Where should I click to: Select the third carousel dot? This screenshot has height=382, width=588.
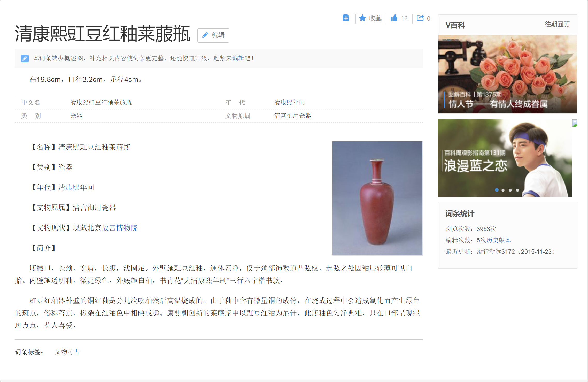[x=510, y=190]
